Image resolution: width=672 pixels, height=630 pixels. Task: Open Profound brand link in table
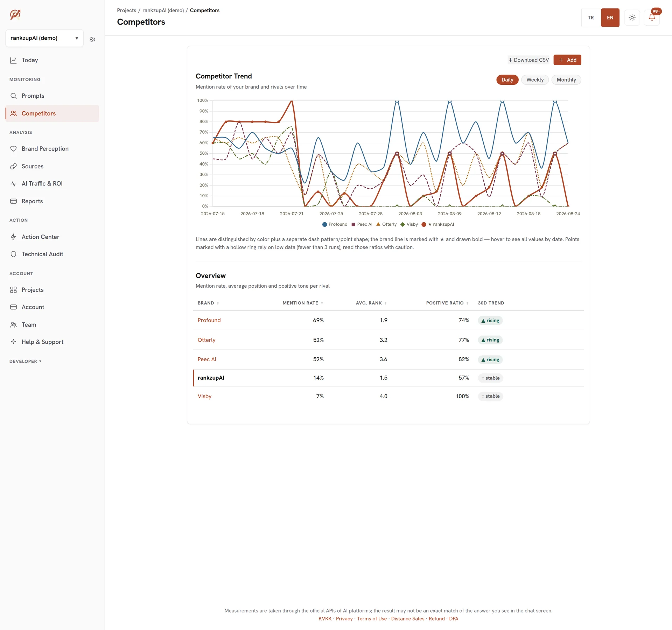coord(209,320)
